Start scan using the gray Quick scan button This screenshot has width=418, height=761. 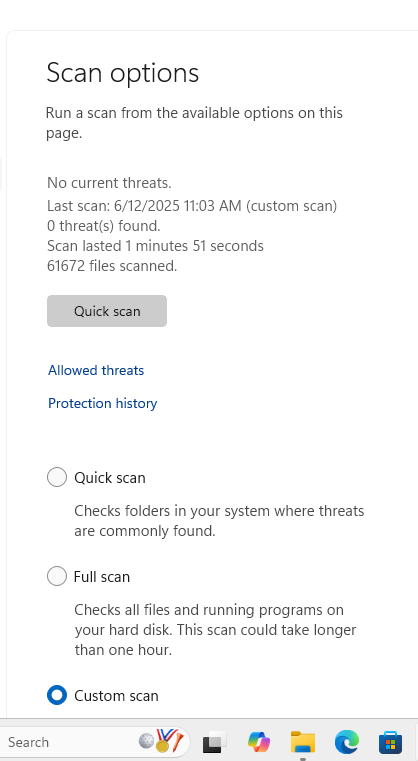[x=107, y=311]
